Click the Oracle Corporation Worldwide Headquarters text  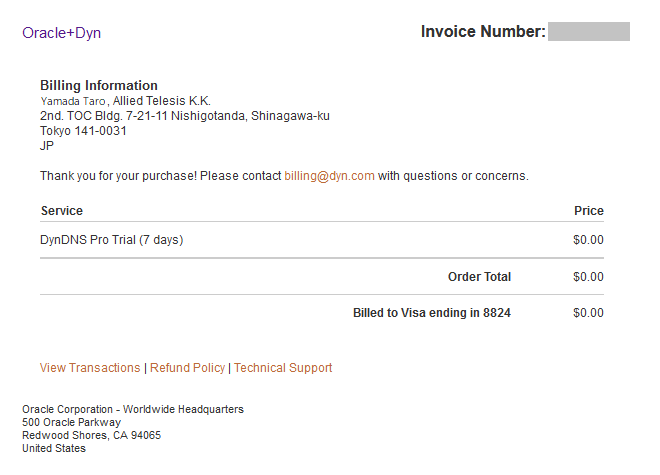[133, 409]
